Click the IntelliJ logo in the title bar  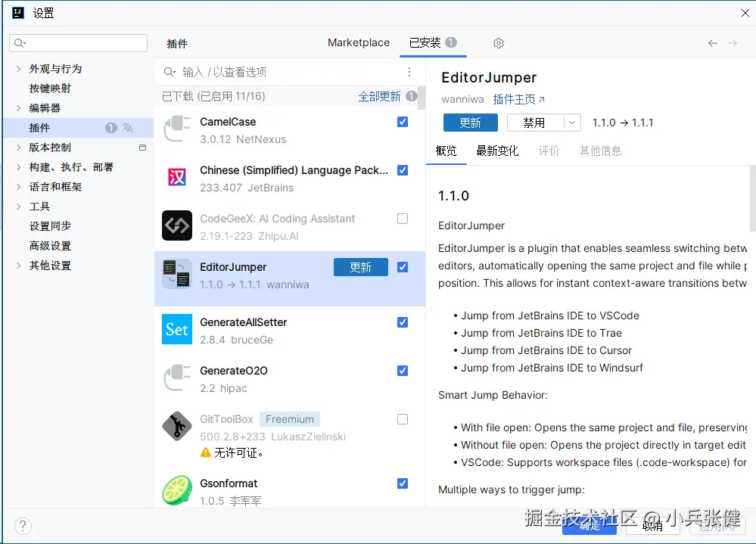tap(18, 13)
